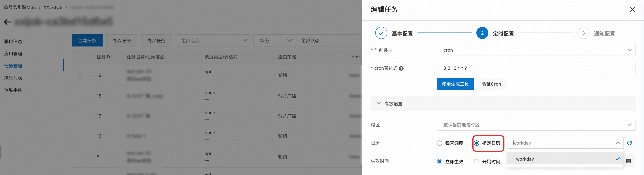Tick the select-all checkbox in table header
Viewport: 644px width, 175px height.
[x=80, y=57]
